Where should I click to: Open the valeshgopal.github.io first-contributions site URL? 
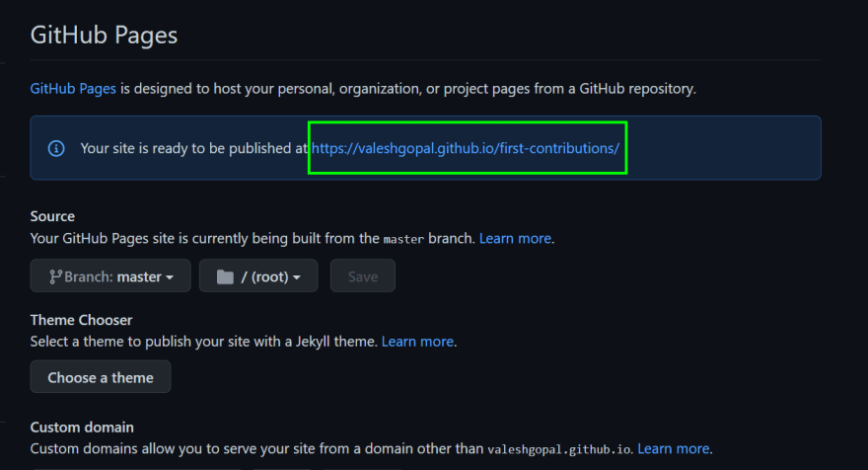(x=465, y=148)
